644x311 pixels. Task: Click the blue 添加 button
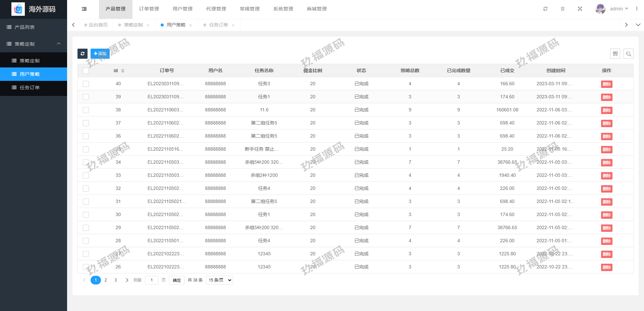coord(100,54)
